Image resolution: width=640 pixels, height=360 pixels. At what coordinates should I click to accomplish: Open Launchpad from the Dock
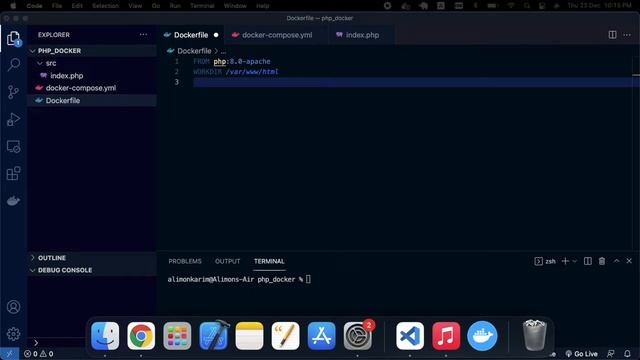[177, 336]
